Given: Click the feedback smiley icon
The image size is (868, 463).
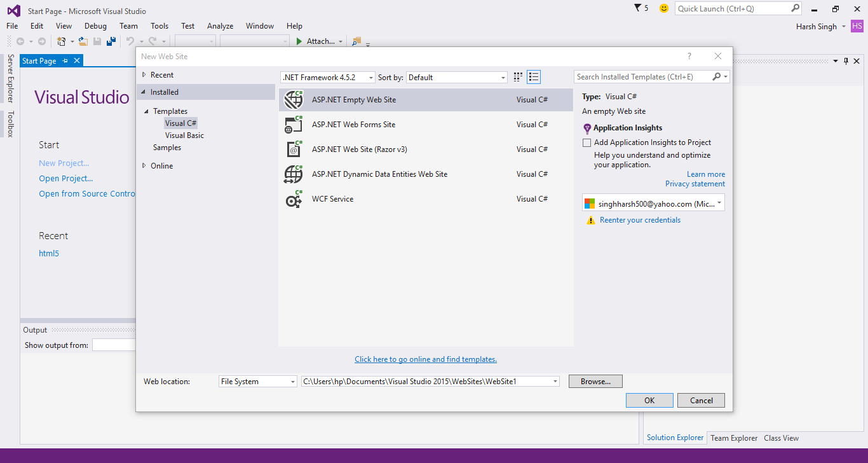Looking at the screenshot, I should [x=664, y=8].
